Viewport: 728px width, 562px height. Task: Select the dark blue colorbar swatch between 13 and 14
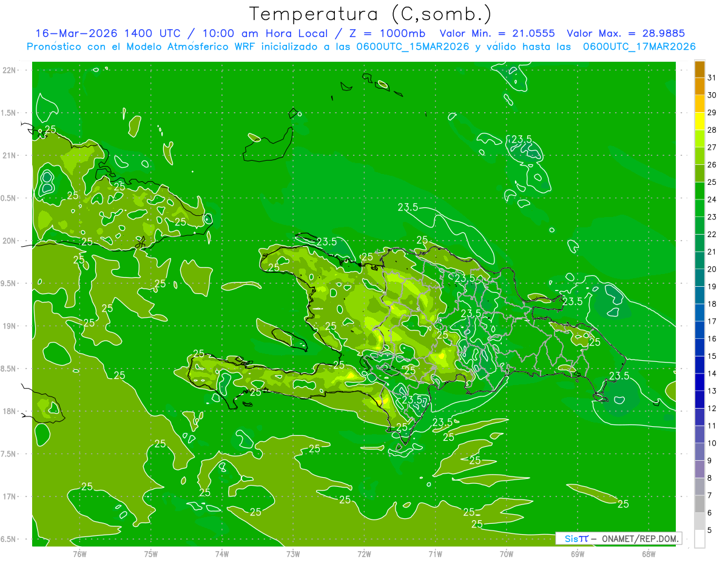pyautogui.click(x=699, y=383)
